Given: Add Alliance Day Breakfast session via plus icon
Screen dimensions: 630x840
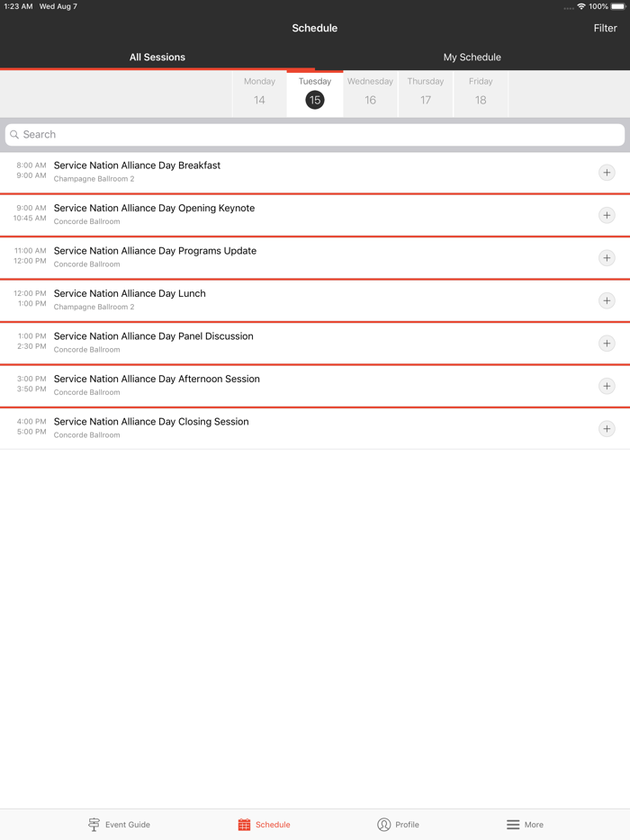Looking at the screenshot, I should point(607,173).
